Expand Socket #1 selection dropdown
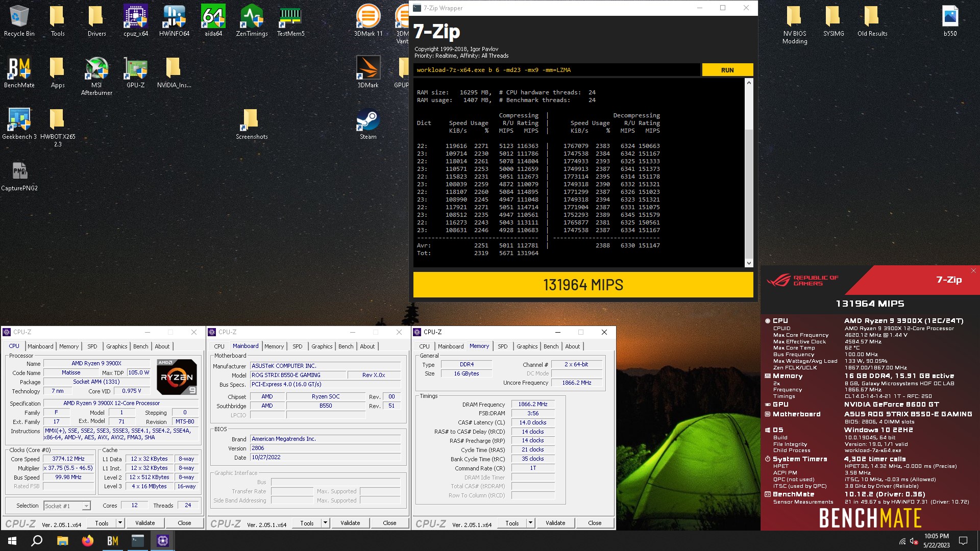This screenshot has width=980, height=551. pos(86,506)
